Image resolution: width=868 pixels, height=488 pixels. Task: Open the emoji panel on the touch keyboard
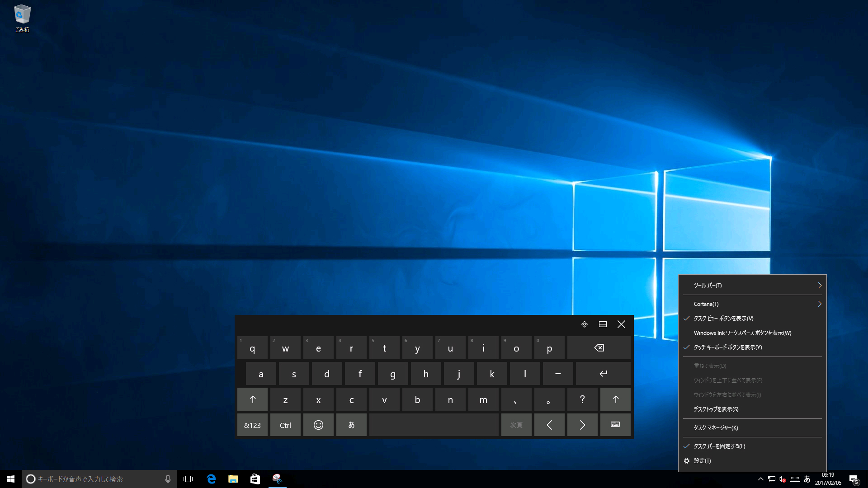pyautogui.click(x=318, y=425)
